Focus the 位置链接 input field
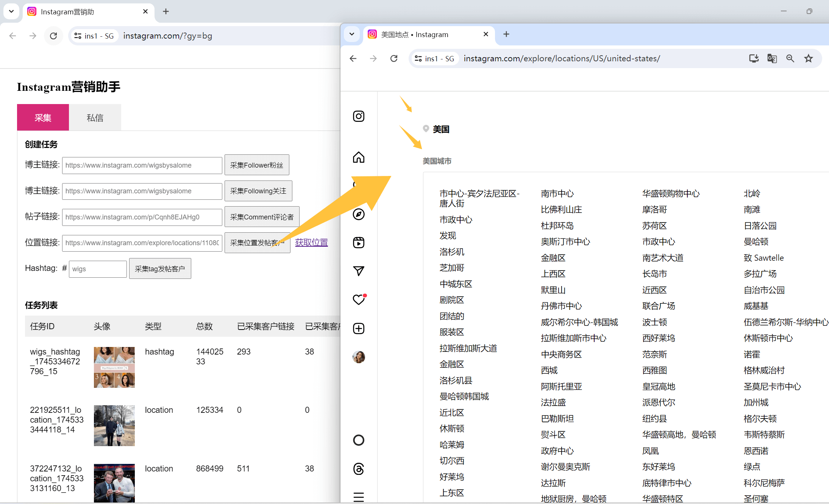The image size is (829, 504). click(x=142, y=243)
